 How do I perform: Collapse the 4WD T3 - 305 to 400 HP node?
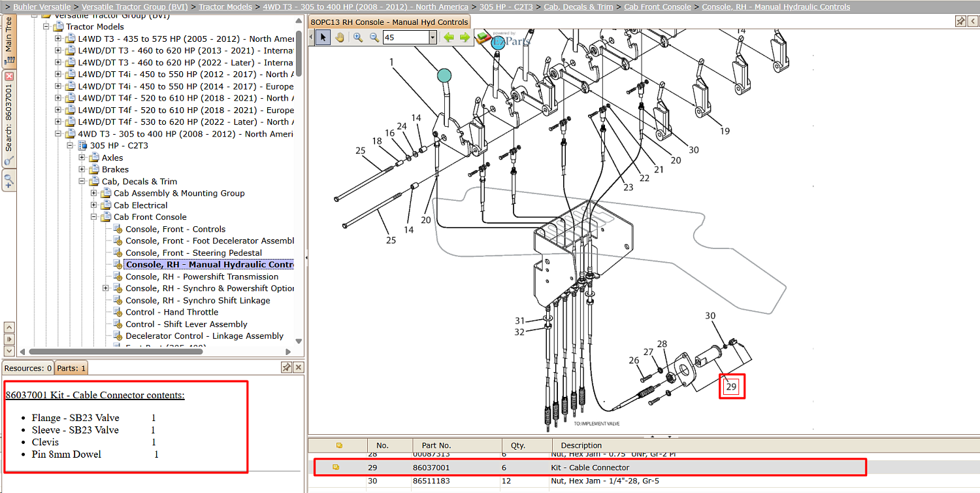point(58,133)
